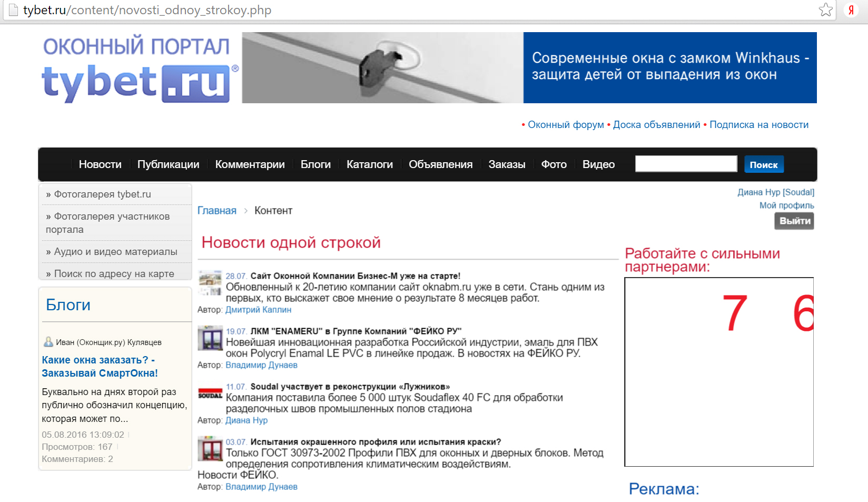Open the Оконный форум link
Image resolution: width=868 pixels, height=502 pixels.
[x=566, y=125]
